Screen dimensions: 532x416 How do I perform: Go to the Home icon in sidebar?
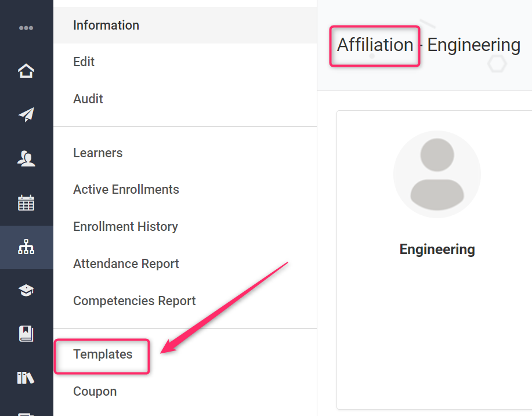pos(26,71)
